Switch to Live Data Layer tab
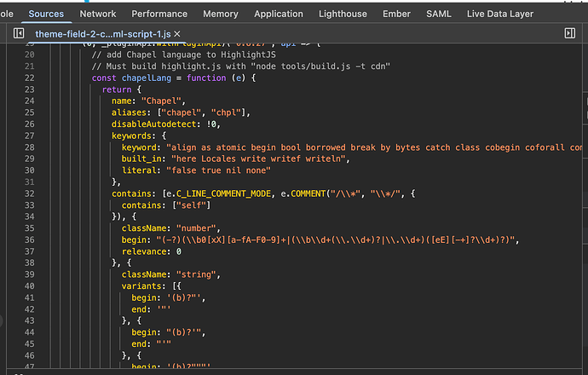This screenshot has width=588, height=375. [x=500, y=14]
